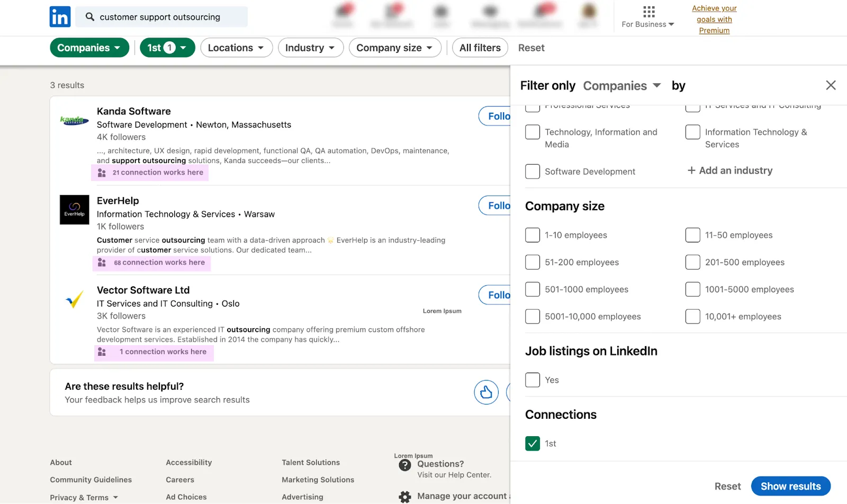Click the Vector Software checkmark logo

click(74, 299)
